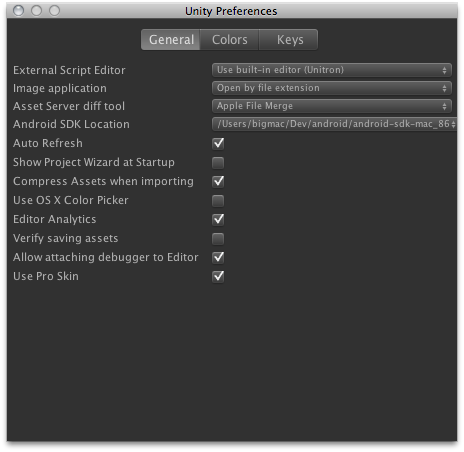The height and width of the screenshot is (452, 464).
Task: Turn off Editor Analytics
Action: (x=218, y=220)
